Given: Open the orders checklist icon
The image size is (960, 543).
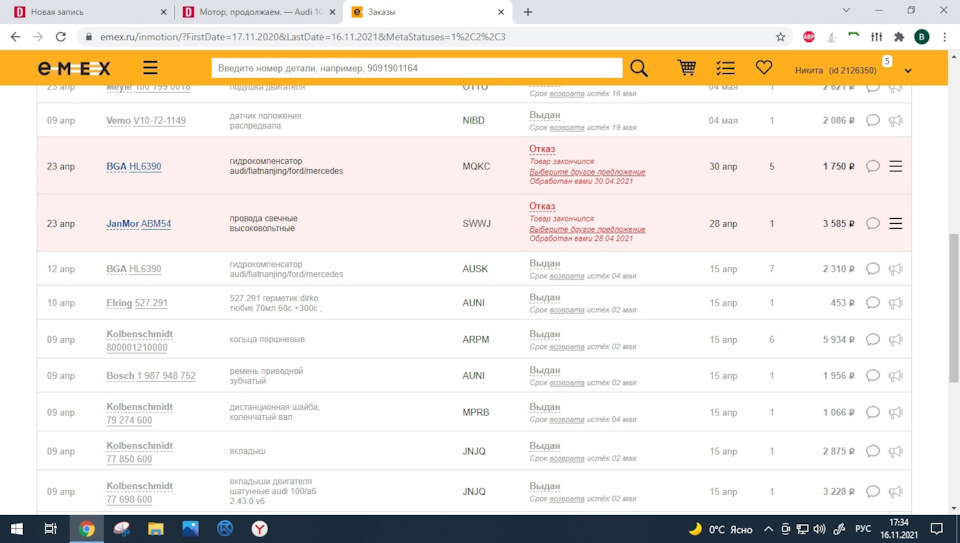Looking at the screenshot, I should [x=726, y=68].
